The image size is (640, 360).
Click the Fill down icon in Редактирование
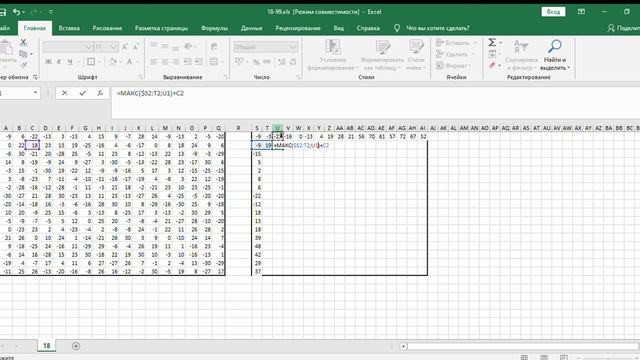[x=492, y=54]
